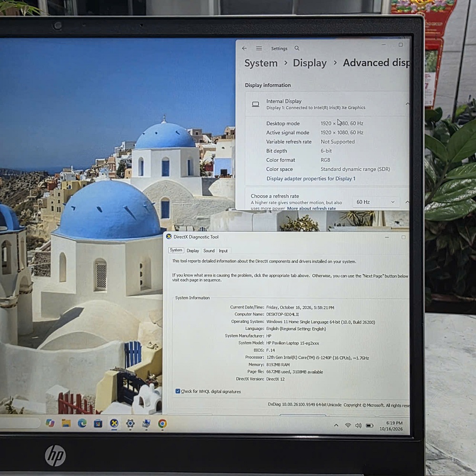The height and width of the screenshot is (476, 476).
Task: Minimize the DirectX Diagnostic Tool window
Action: 387,237
